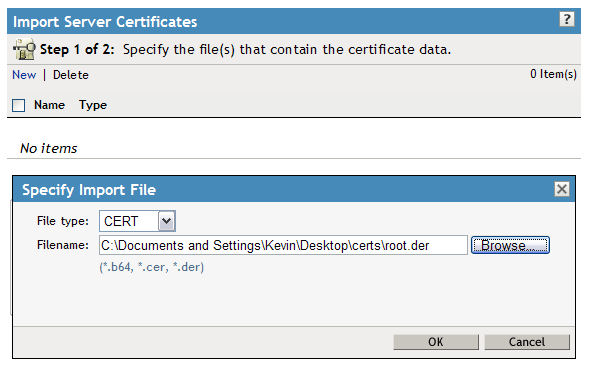
Task: Click the '0 Item(s)' count text
Action: (553, 74)
